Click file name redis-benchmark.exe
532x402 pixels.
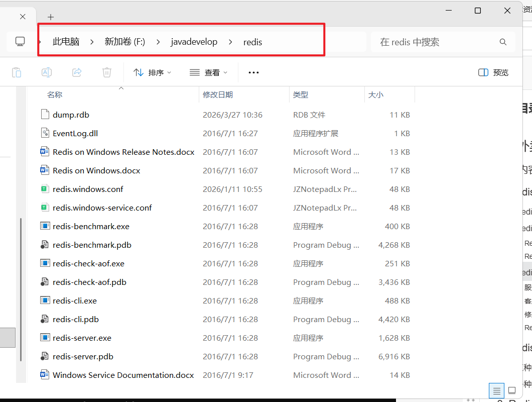click(x=91, y=226)
